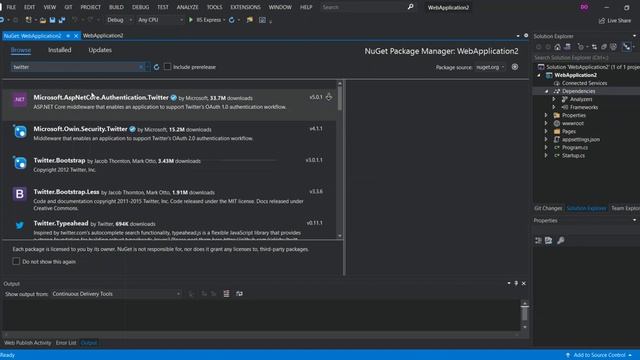The image size is (640, 360).
Task: Click the browser refresh icon beside IIS Express
Action: [232, 20]
